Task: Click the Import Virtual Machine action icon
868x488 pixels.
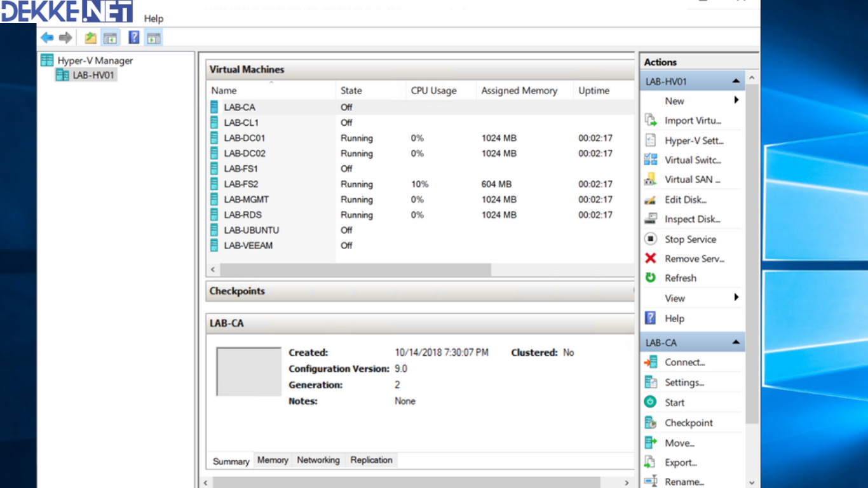Action: click(650, 120)
